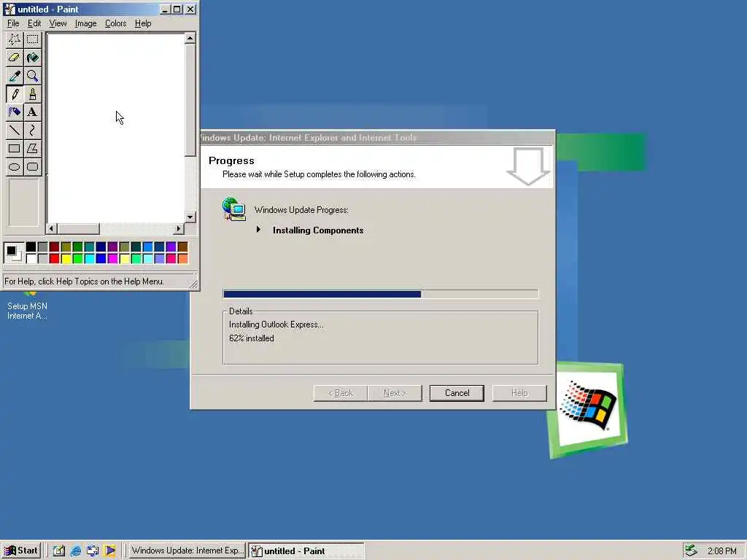Image resolution: width=747 pixels, height=560 pixels.
Task: Click the Start button
Action: [21, 551]
